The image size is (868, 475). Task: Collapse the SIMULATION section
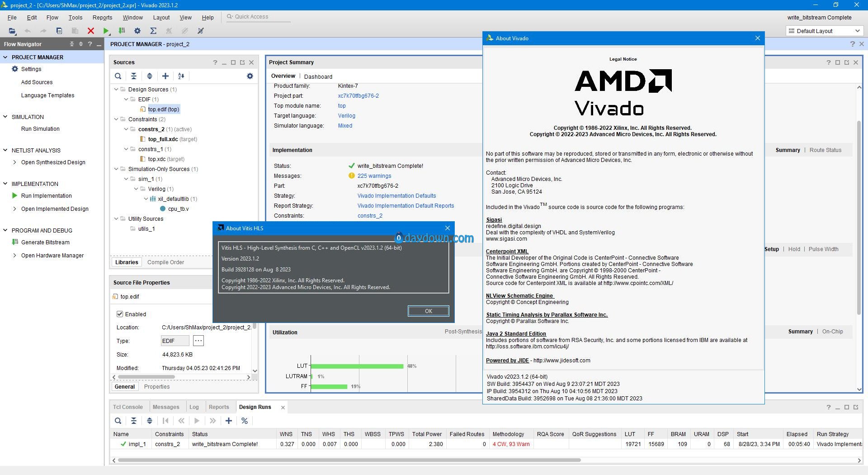click(5, 117)
